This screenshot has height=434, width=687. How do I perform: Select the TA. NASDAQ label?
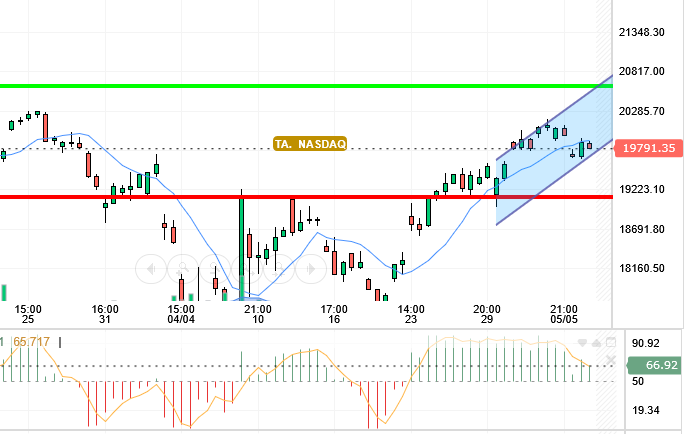(x=310, y=144)
